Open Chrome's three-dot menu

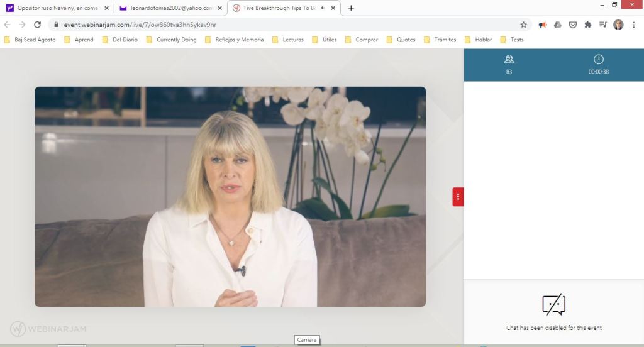(633, 25)
